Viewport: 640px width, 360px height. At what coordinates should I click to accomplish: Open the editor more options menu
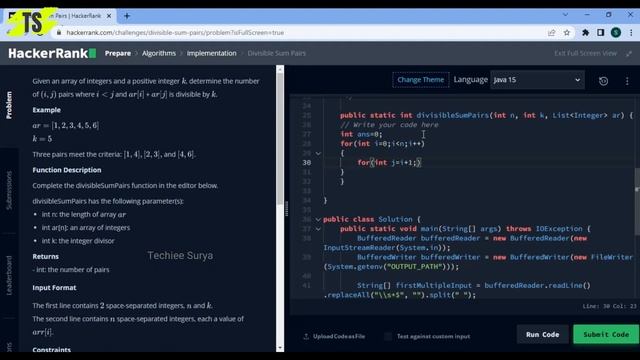point(627,81)
